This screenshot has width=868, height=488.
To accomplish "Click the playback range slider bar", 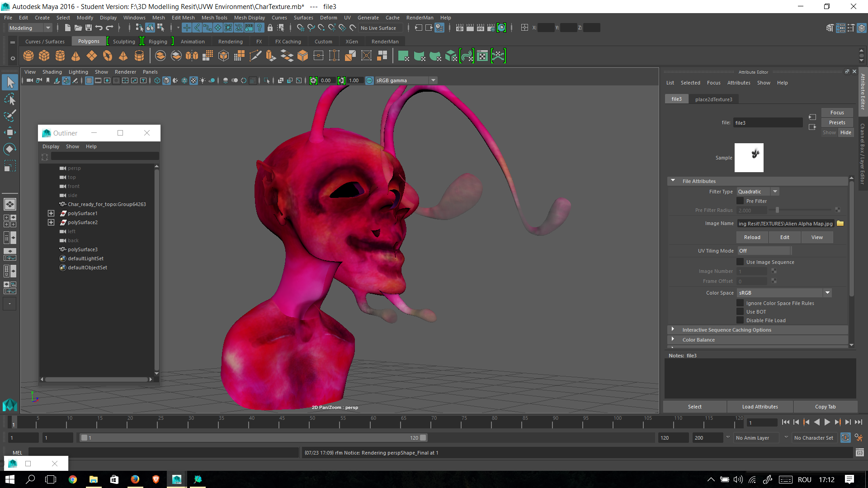I will pos(253,437).
